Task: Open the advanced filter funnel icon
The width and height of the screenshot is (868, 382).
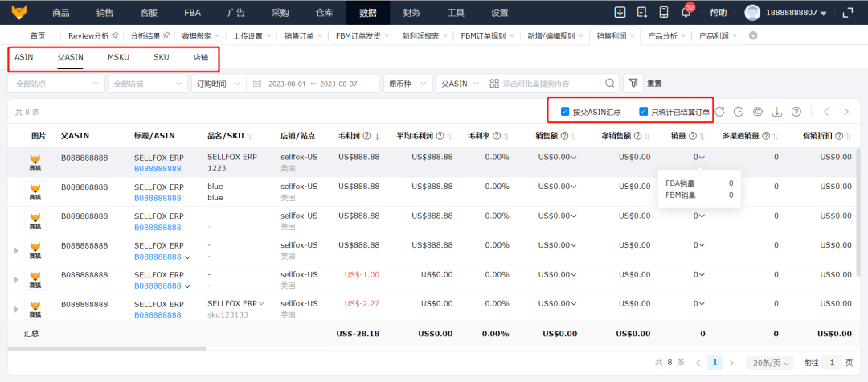Action: click(633, 84)
